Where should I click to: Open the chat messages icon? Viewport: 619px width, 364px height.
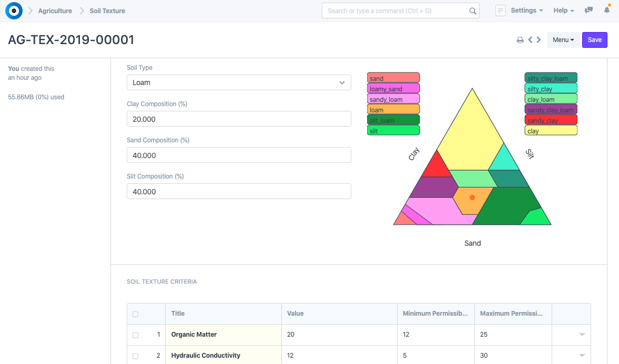click(x=589, y=11)
